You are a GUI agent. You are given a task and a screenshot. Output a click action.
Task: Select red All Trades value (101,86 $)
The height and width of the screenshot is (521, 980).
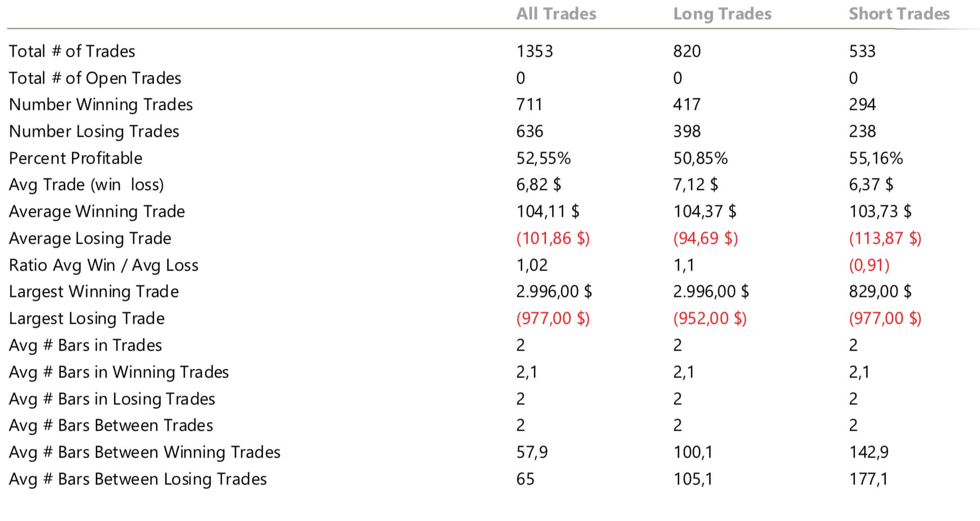click(x=553, y=238)
